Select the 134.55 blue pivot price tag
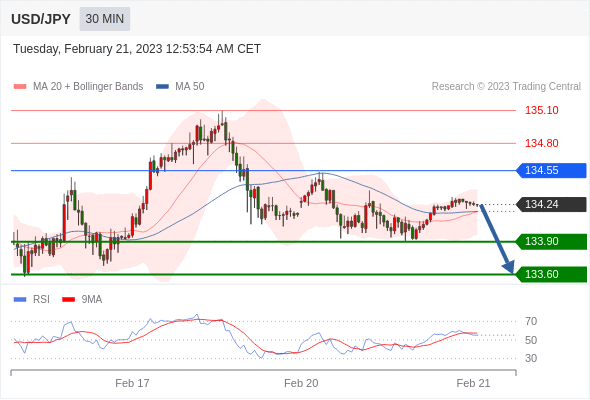 [552, 170]
